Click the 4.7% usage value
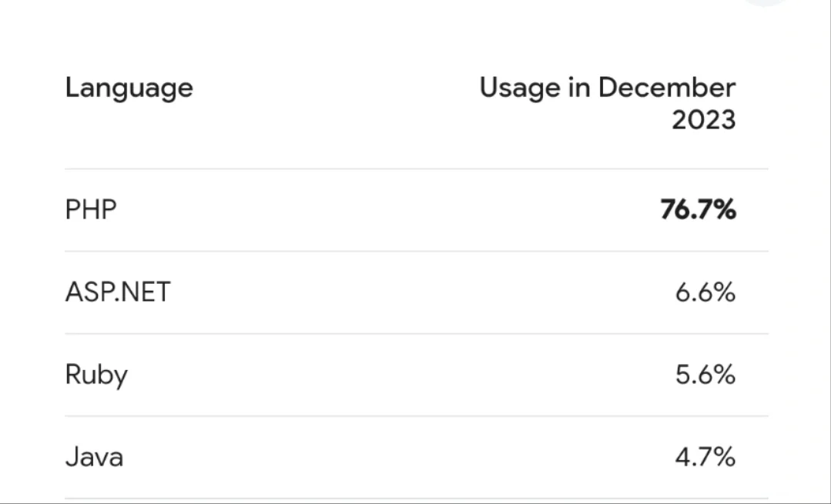Image resolution: width=831 pixels, height=504 pixels. pos(705,458)
